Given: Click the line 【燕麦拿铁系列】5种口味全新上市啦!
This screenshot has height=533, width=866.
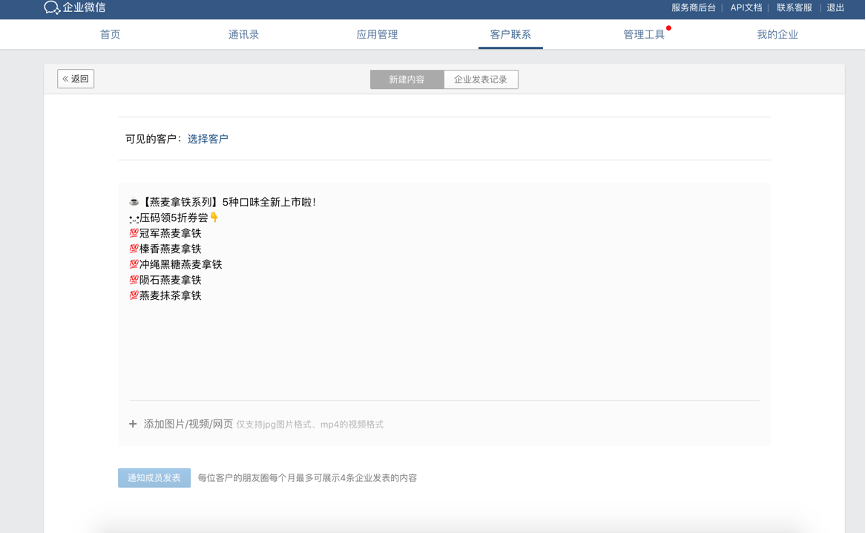Looking at the screenshot, I should coord(228,202).
